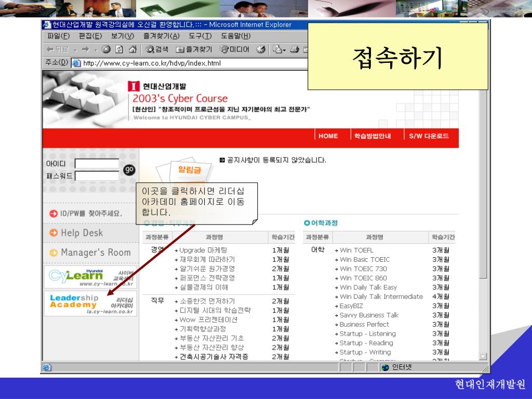Go to the browser Home icon
The image size is (532, 399).
point(132,49)
